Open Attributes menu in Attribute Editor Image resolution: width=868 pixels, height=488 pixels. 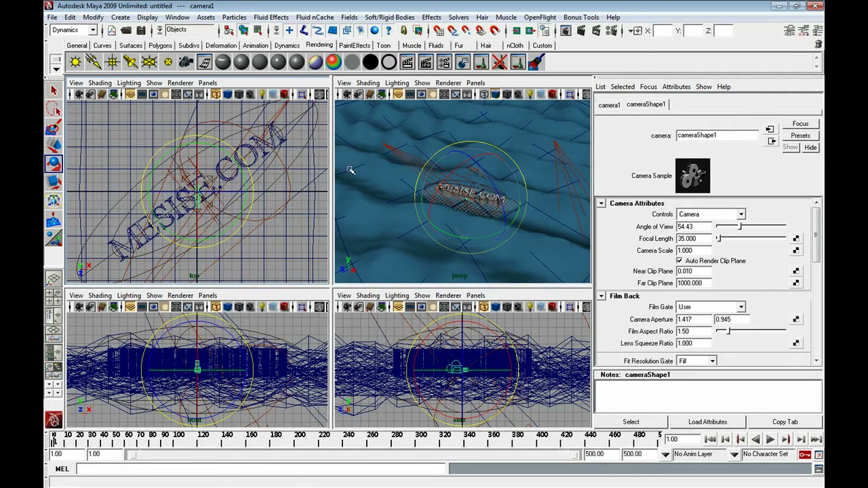676,87
